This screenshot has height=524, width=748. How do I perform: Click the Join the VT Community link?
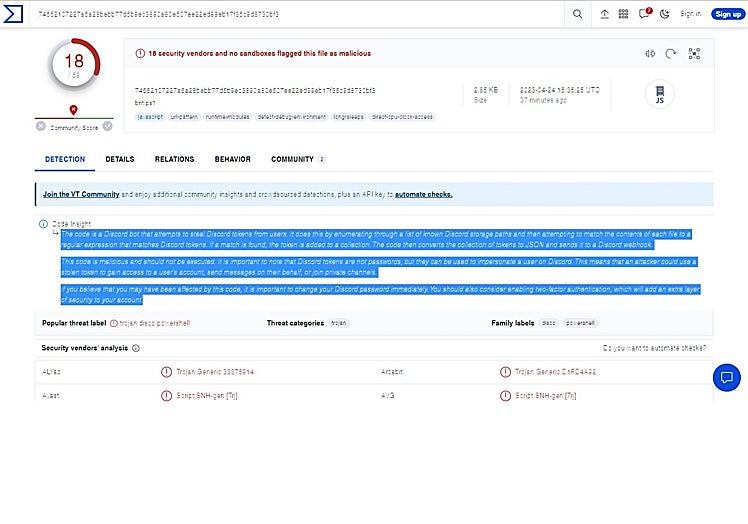[81, 194]
